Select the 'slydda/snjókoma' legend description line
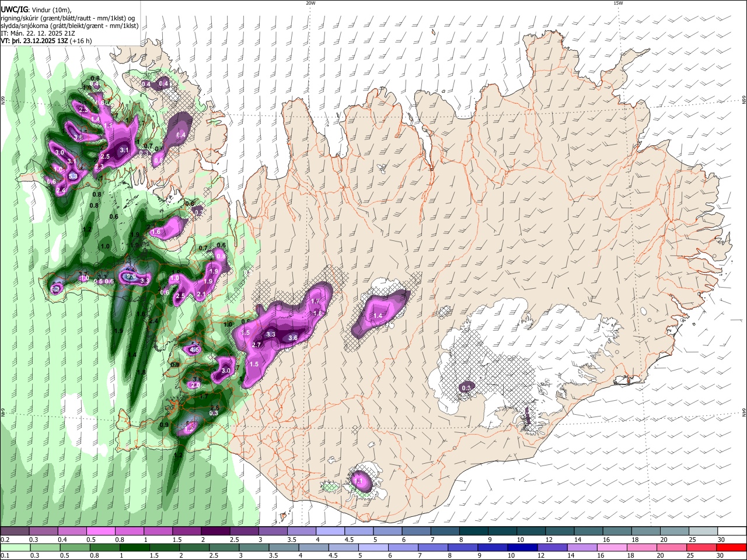The image size is (747, 560). pyautogui.click(x=69, y=26)
